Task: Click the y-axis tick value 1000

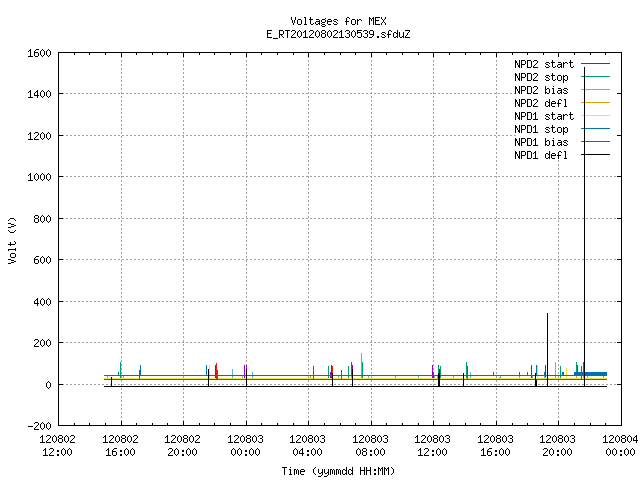Action: point(40,177)
